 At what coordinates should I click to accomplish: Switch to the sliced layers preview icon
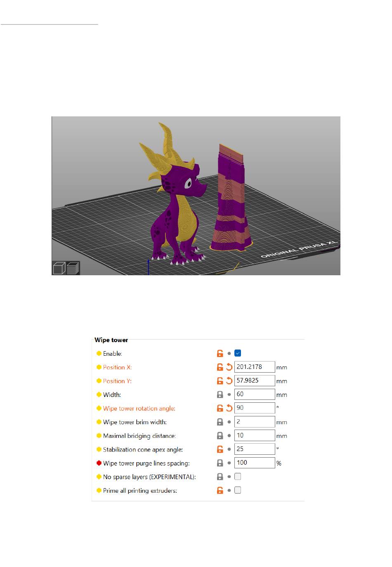coord(73,268)
